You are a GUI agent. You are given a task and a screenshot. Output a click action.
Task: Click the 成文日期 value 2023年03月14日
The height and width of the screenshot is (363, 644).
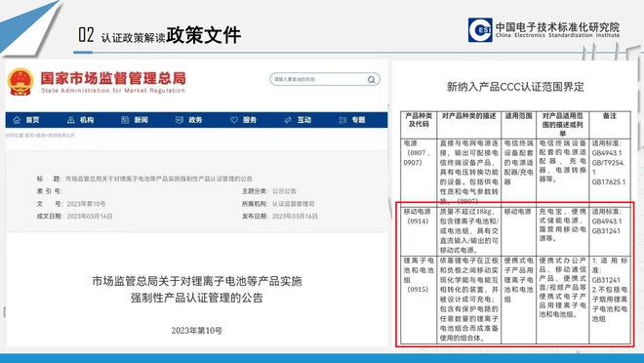pyautogui.click(x=90, y=216)
